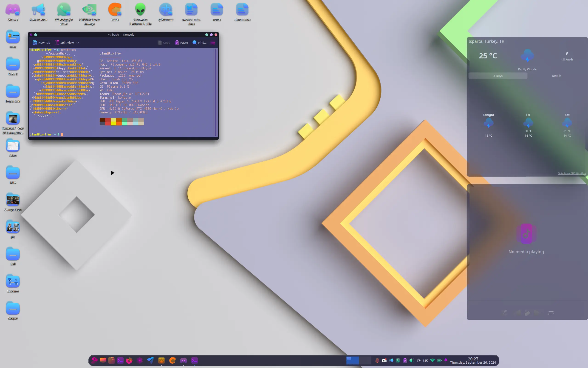Expand the Split View dropdown chevron
The height and width of the screenshot is (368, 588).
[x=77, y=43]
